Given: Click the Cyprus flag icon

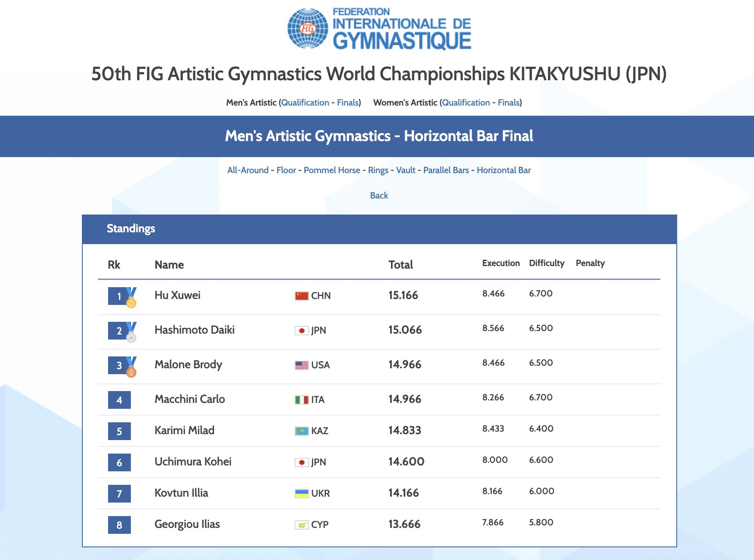Looking at the screenshot, I should (x=301, y=525).
